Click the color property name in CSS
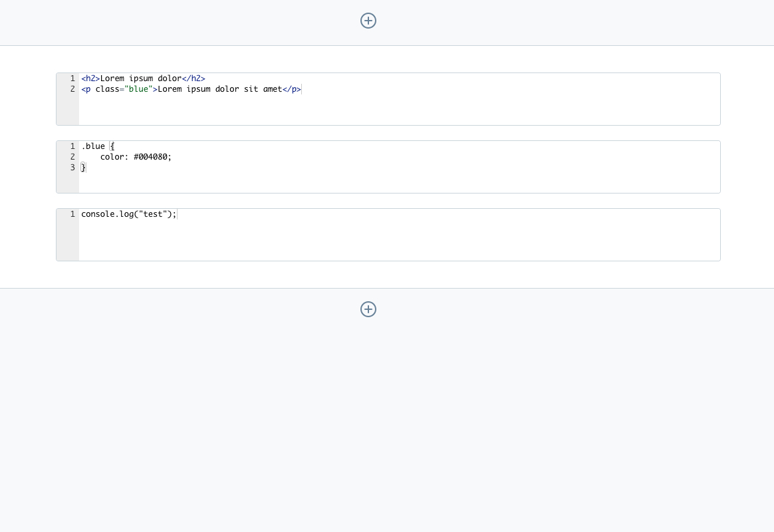This screenshot has width=774, height=532. pyautogui.click(x=112, y=157)
